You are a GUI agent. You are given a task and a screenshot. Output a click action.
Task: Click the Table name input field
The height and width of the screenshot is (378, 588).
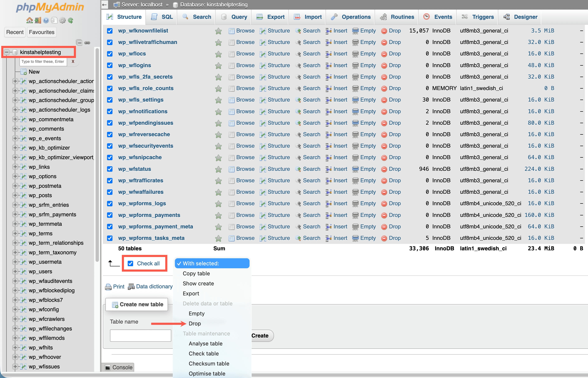point(140,336)
